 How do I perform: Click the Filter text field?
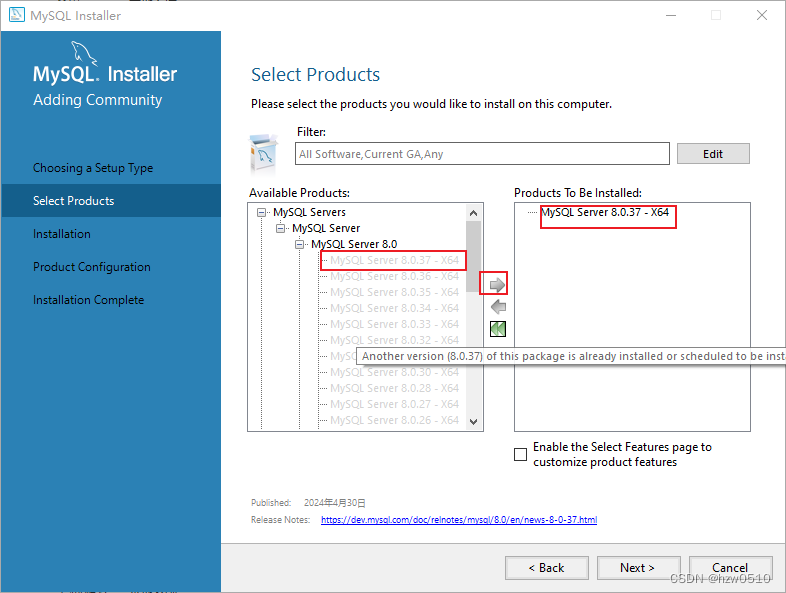[x=482, y=153]
